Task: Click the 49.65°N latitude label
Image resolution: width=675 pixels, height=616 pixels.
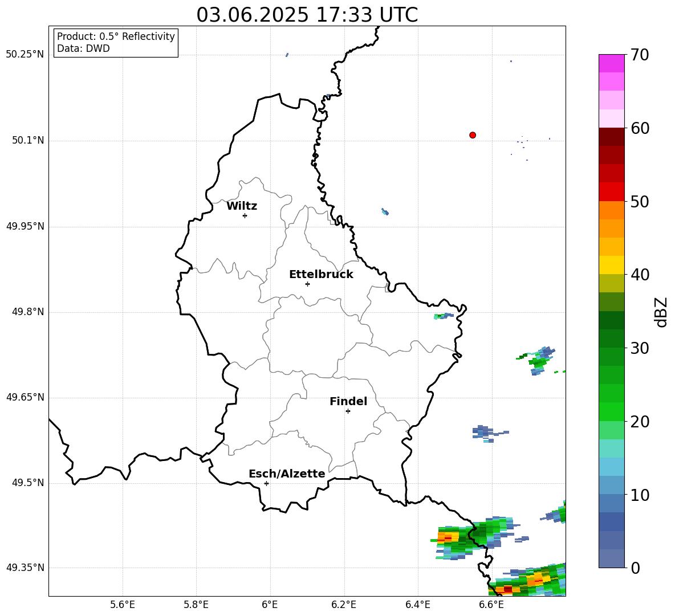Action: tap(25, 397)
